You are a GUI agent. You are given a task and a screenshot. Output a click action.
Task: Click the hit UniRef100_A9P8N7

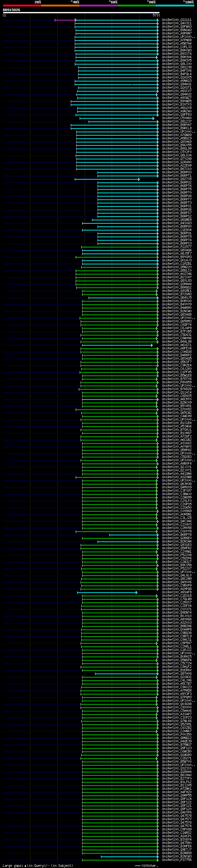(177, 33)
